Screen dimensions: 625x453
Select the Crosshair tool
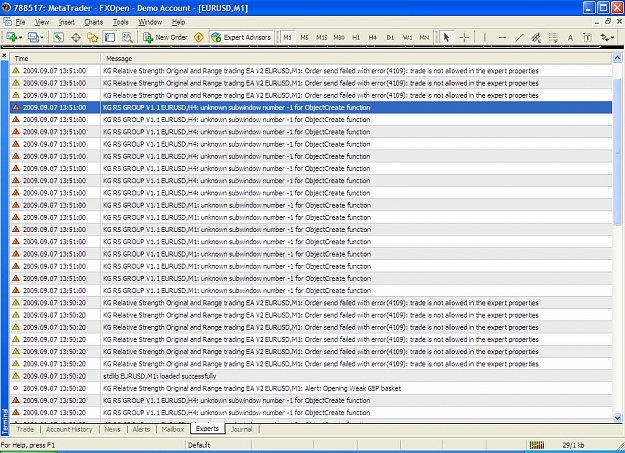tap(464, 37)
